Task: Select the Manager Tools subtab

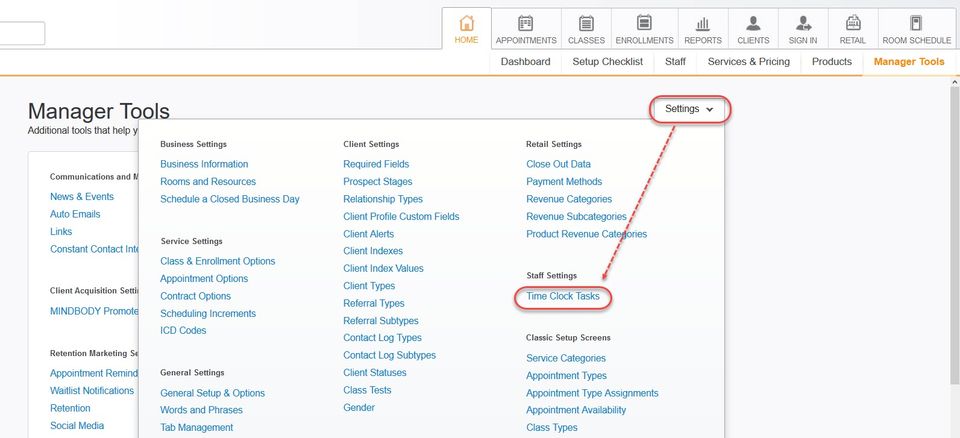Action: pos(909,61)
